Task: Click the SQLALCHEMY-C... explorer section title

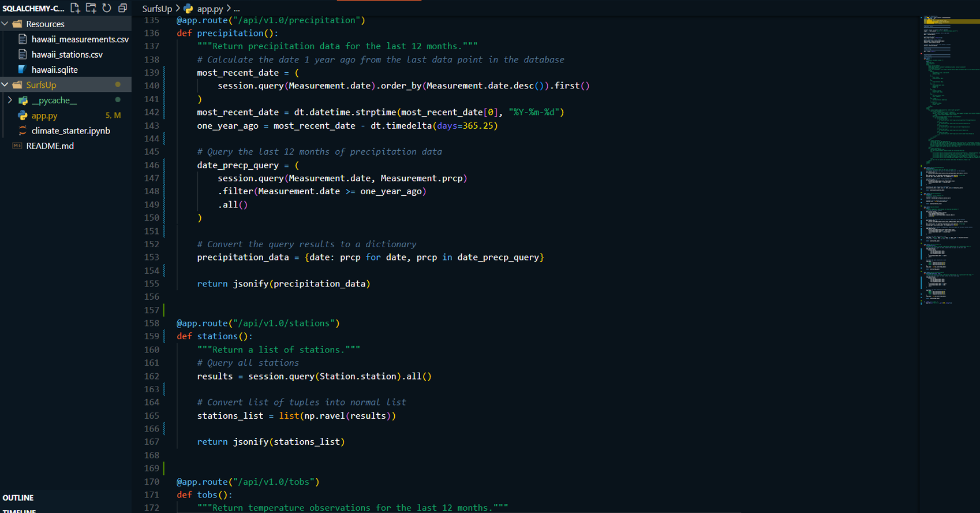Action: click(x=33, y=8)
